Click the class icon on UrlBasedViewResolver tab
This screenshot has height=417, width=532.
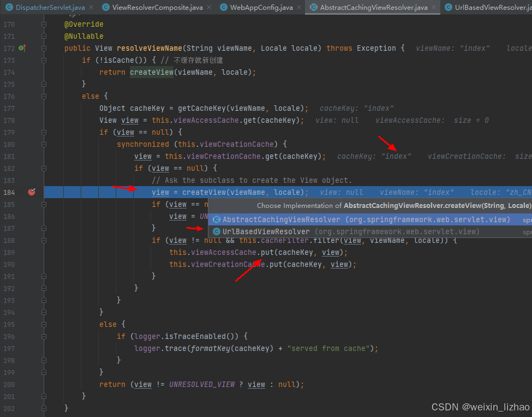point(448,7)
